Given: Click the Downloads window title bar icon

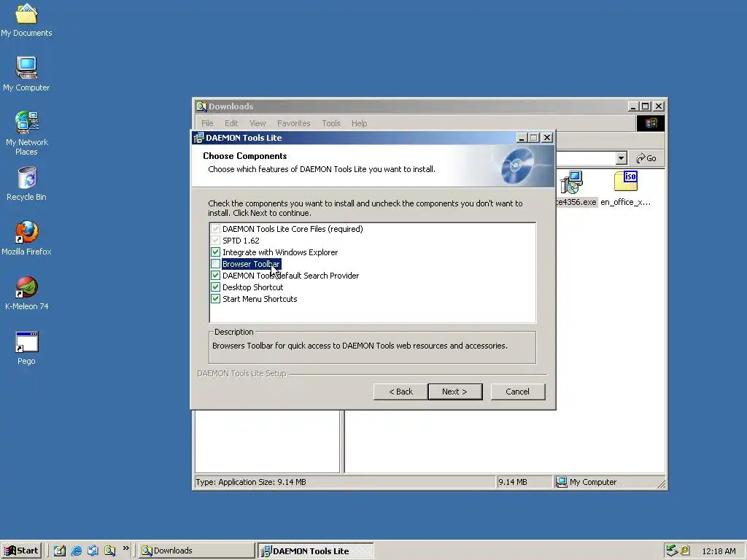Looking at the screenshot, I should click(201, 106).
